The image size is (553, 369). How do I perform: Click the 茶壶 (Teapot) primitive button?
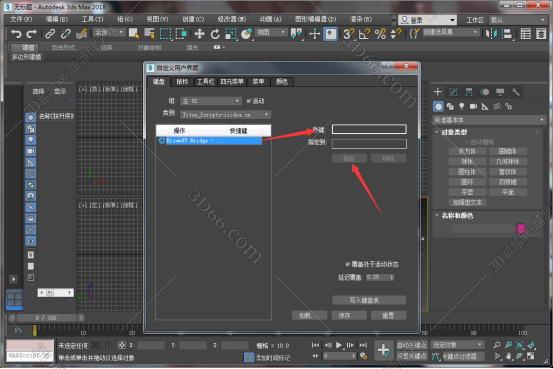[x=467, y=192]
